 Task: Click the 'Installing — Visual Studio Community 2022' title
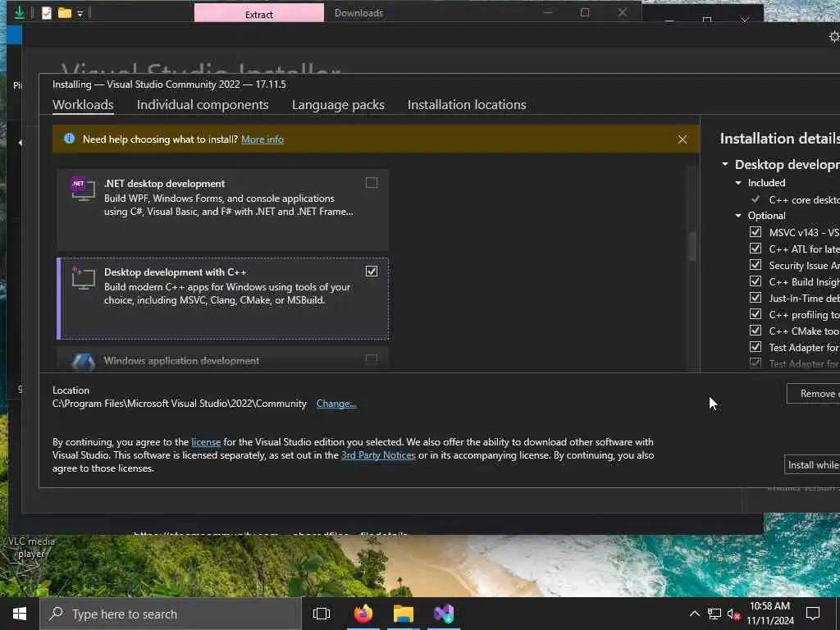click(x=169, y=84)
